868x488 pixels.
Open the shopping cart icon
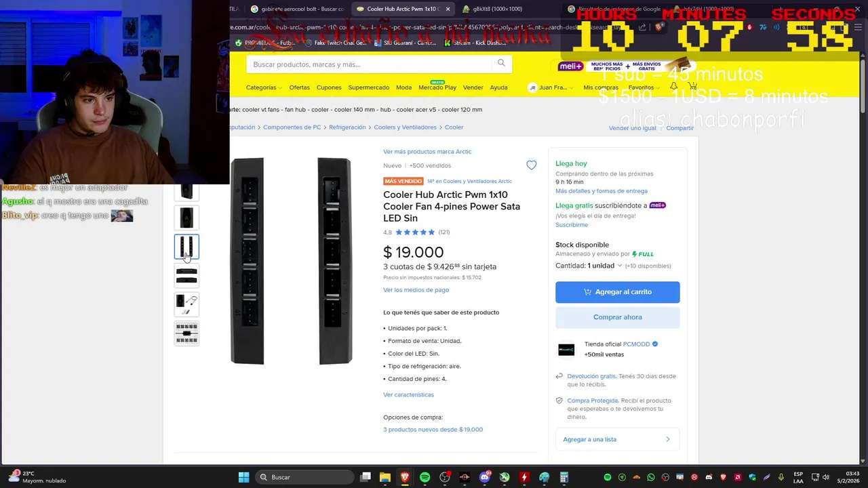[x=692, y=87]
